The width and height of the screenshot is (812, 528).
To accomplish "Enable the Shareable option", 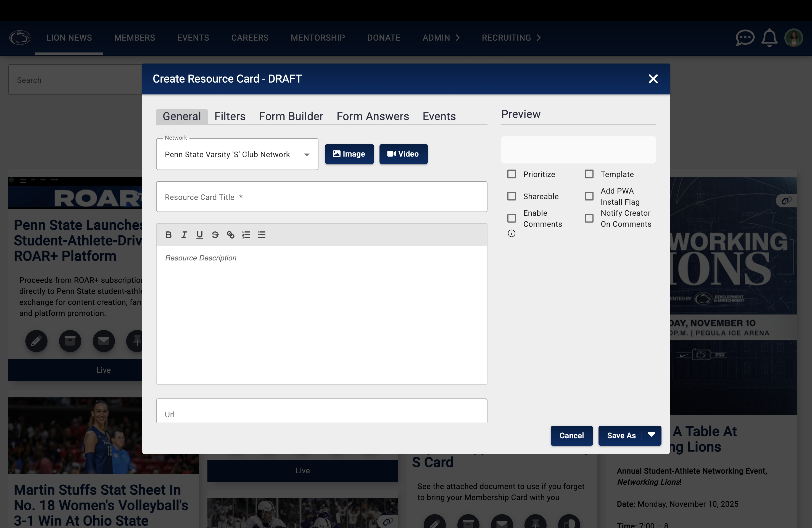I will (x=512, y=196).
